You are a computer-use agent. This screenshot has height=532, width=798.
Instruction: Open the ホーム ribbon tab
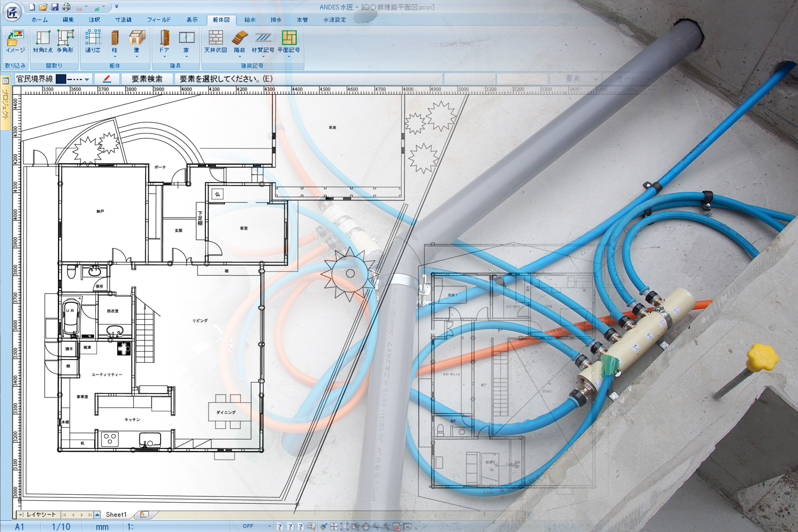click(39, 20)
